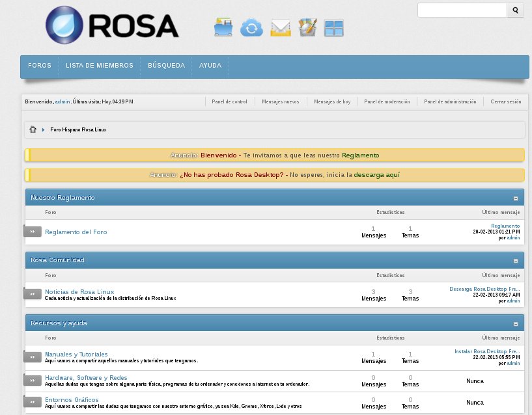
Task: Click Bienvenido announcement title
Action: click(219, 155)
